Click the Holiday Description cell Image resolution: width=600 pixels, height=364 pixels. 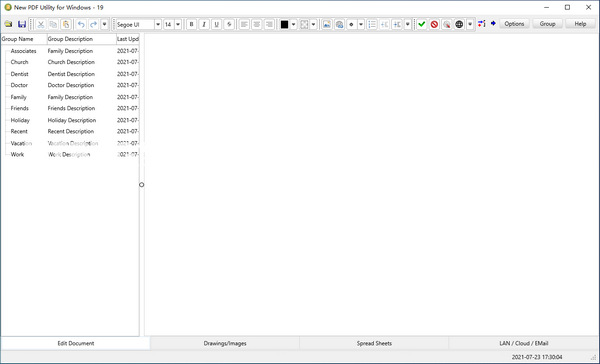click(x=72, y=120)
